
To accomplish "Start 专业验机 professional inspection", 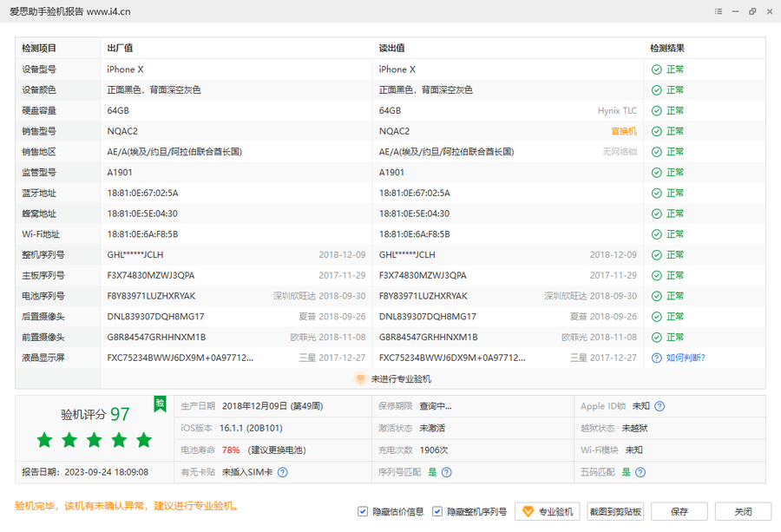I will (548, 511).
